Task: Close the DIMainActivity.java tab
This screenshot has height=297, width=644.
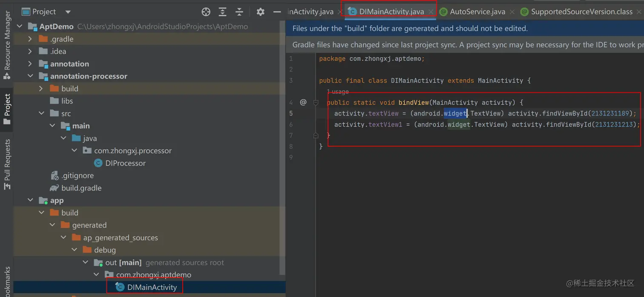Action: tap(431, 12)
